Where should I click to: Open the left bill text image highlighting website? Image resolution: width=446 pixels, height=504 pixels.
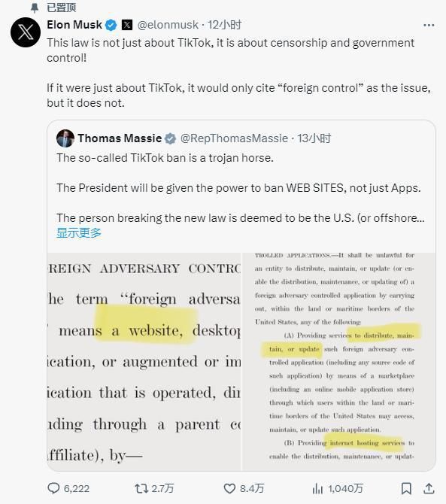pyautogui.click(x=144, y=362)
